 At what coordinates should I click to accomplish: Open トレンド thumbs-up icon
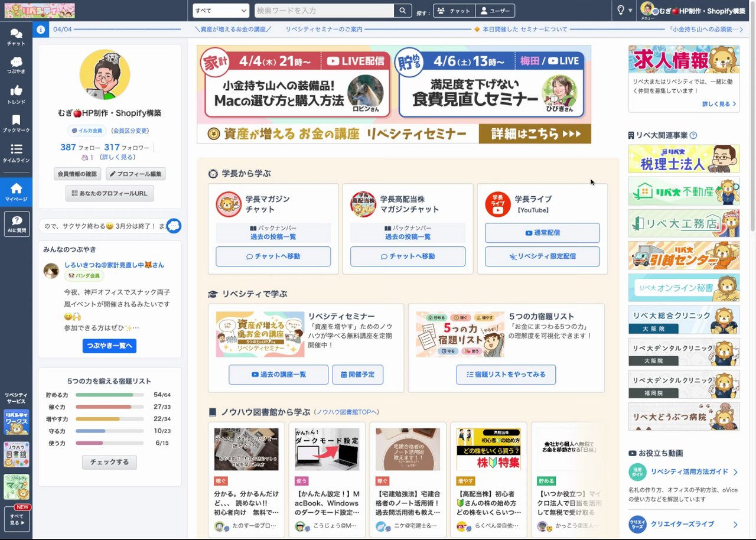point(16,95)
